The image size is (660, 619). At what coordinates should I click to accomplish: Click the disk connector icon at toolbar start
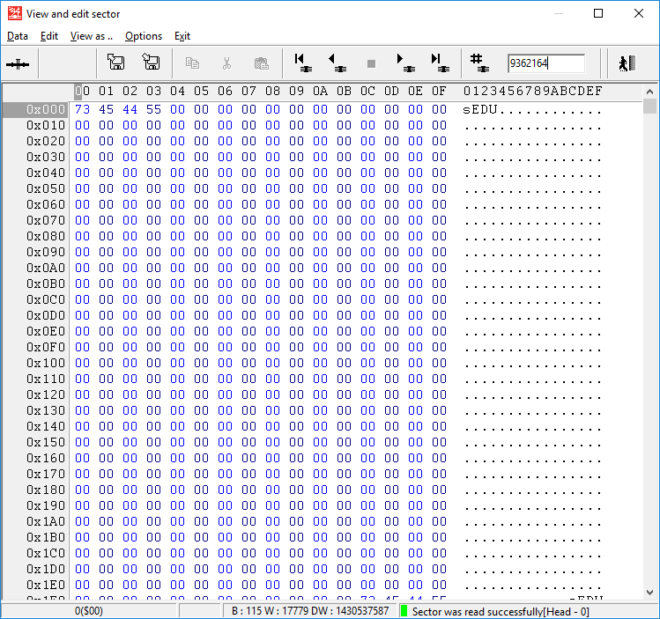tap(18, 63)
